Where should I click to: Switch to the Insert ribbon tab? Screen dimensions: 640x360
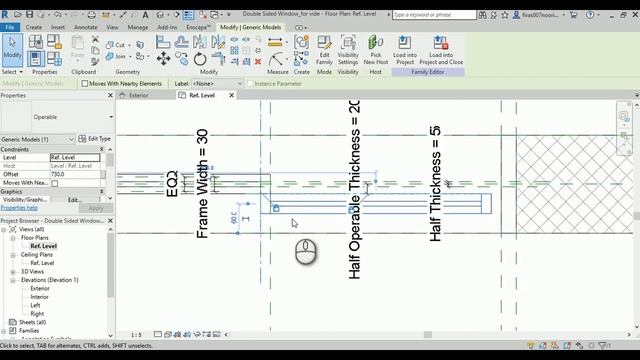pyautogui.click(x=58, y=27)
